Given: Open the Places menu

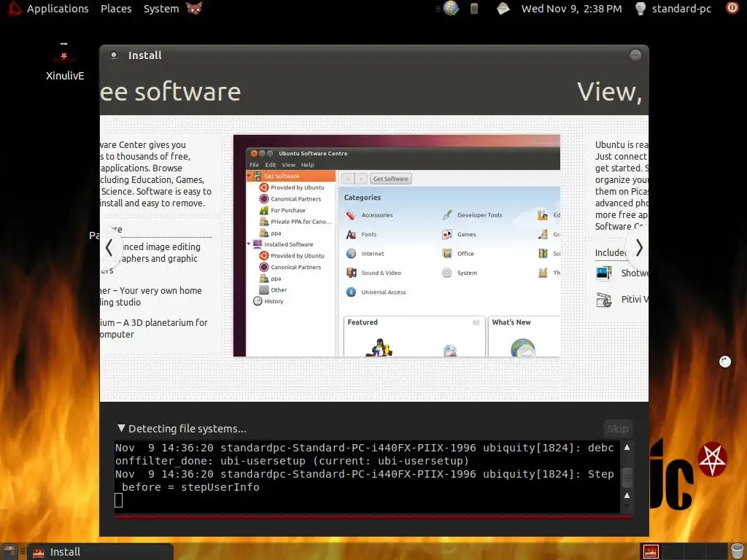Looking at the screenshot, I should 116,9.
